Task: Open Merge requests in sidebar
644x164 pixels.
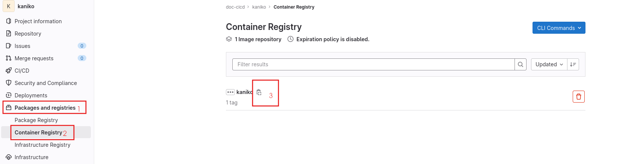Action: (34, 58)
